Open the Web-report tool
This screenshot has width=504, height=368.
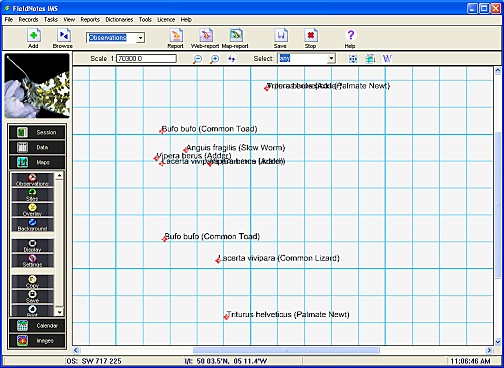click(206, 35)
